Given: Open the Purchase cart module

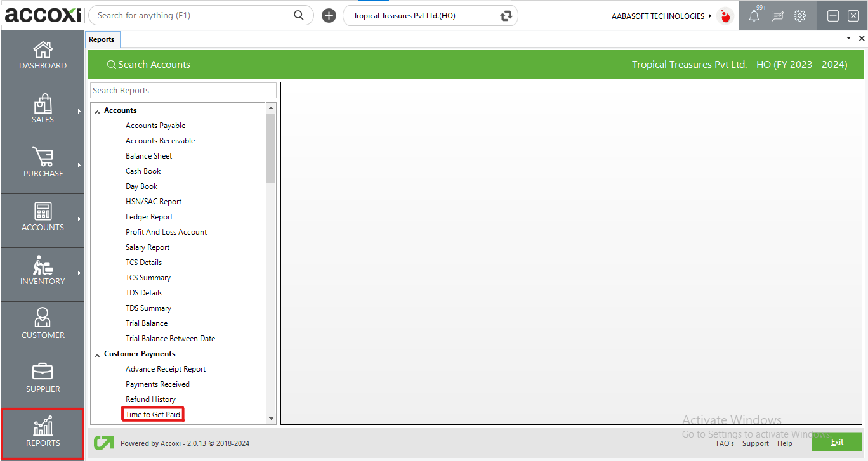Looking at the screenshot, I should tap(43, 163).
